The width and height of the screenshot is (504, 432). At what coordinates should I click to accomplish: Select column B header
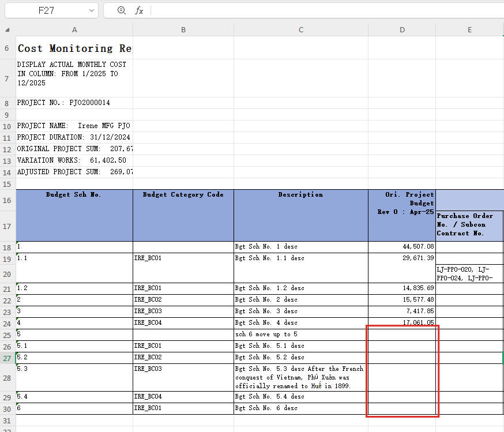point(183,30)
